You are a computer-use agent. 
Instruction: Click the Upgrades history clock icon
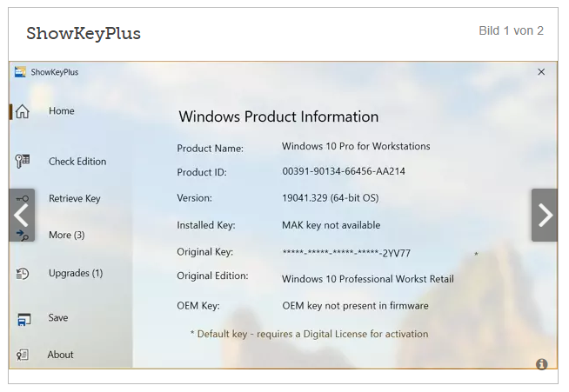click(22, 274)
